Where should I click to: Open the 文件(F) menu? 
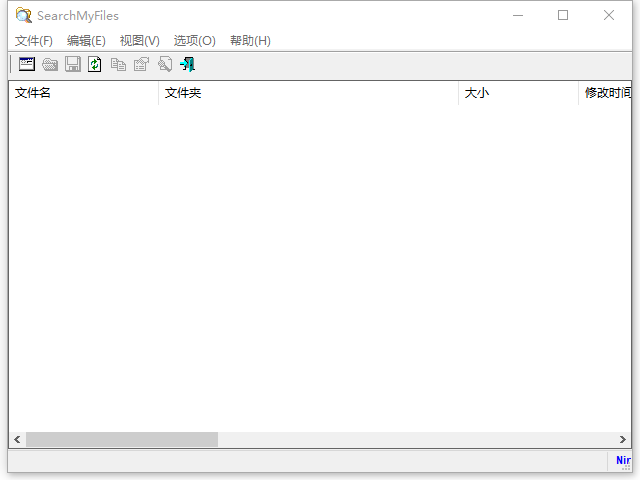point(34,41)
